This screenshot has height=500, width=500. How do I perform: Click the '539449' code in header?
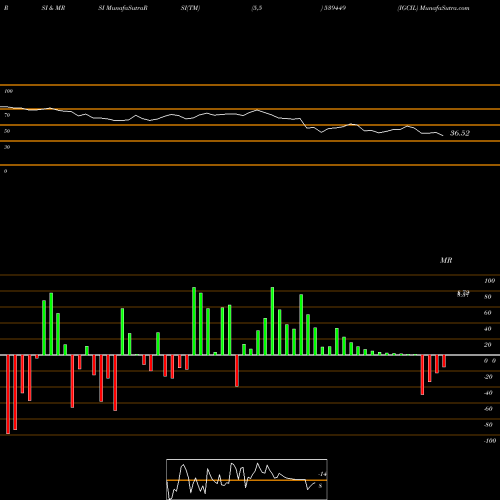click(334, 8)
